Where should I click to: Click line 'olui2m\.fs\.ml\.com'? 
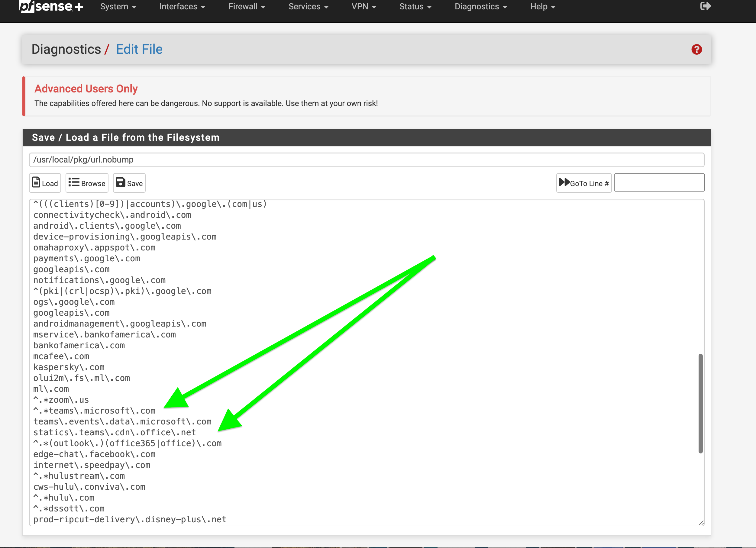point(82,378)
